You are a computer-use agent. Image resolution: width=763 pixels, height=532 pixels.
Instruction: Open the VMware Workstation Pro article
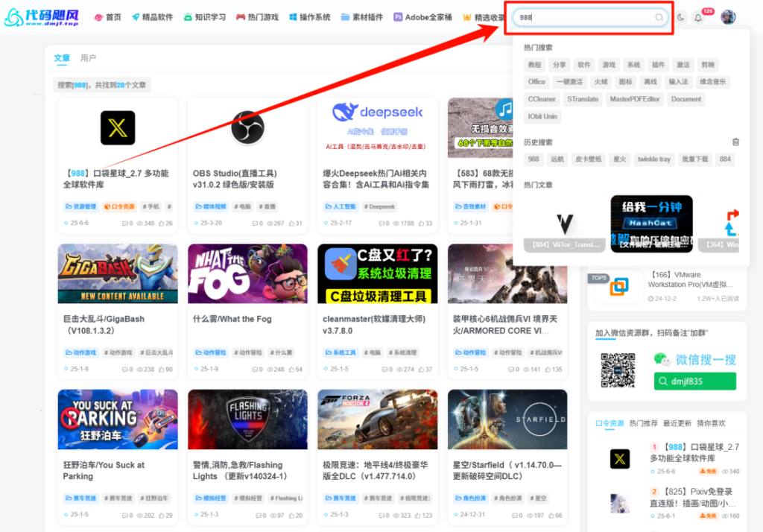click(x=691, y=280)
